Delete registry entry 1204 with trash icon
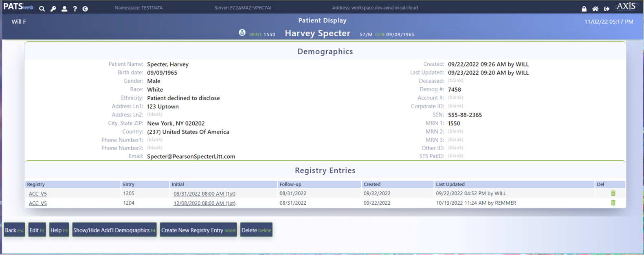This screenshot has width=644, height=261. [613, 203]
